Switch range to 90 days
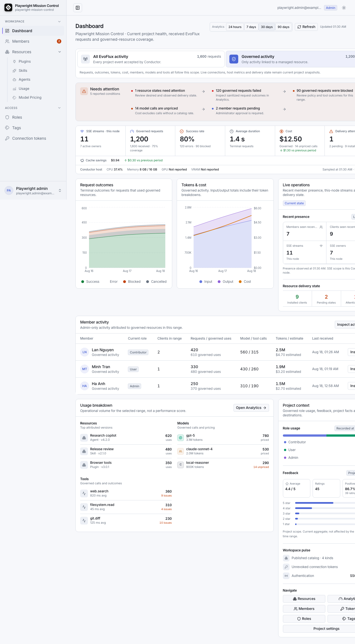355x644 pixels. tap(283, 27)
